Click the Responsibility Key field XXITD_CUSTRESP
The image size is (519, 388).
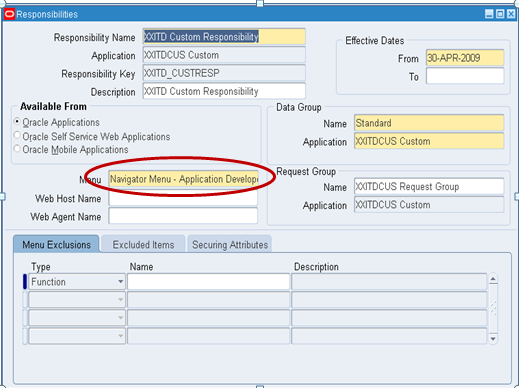click(x=224, y=73)
